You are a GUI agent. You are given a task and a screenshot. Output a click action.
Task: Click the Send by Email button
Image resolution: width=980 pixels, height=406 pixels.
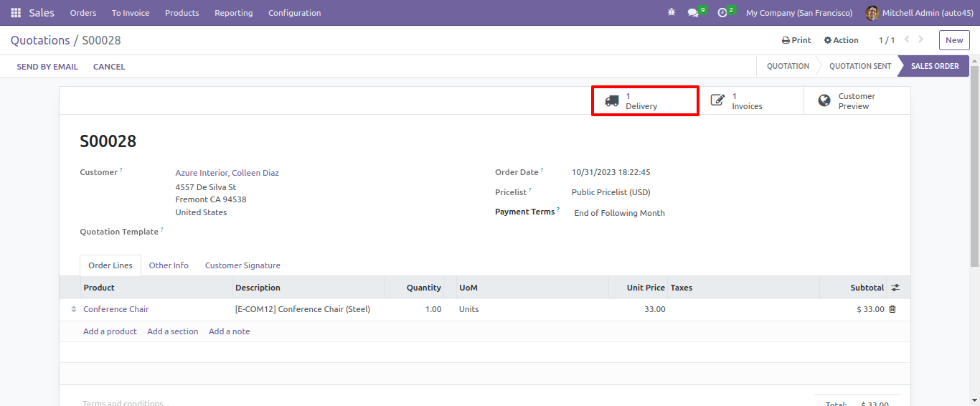[x=47, y=67]
